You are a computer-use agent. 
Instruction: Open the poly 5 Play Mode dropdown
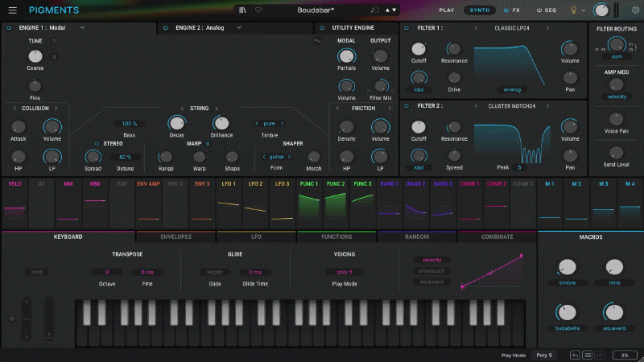(x=343, y=273)
